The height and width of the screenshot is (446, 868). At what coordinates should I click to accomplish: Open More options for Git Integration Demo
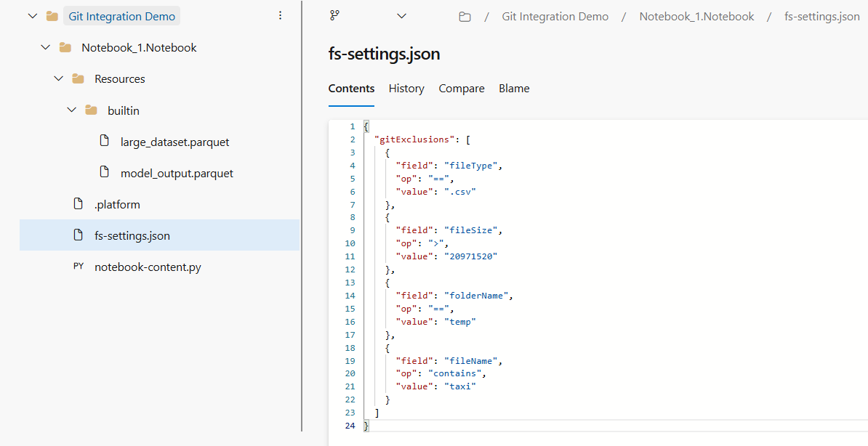[281, 15]
